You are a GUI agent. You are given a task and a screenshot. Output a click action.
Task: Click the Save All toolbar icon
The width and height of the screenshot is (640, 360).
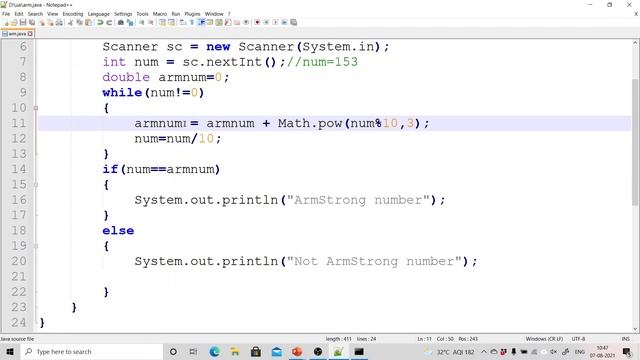tap(32, 22)
